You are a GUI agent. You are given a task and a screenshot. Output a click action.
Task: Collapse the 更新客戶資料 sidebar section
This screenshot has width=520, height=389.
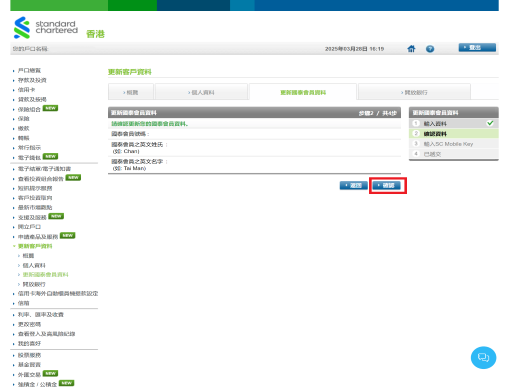coord(35,246)
